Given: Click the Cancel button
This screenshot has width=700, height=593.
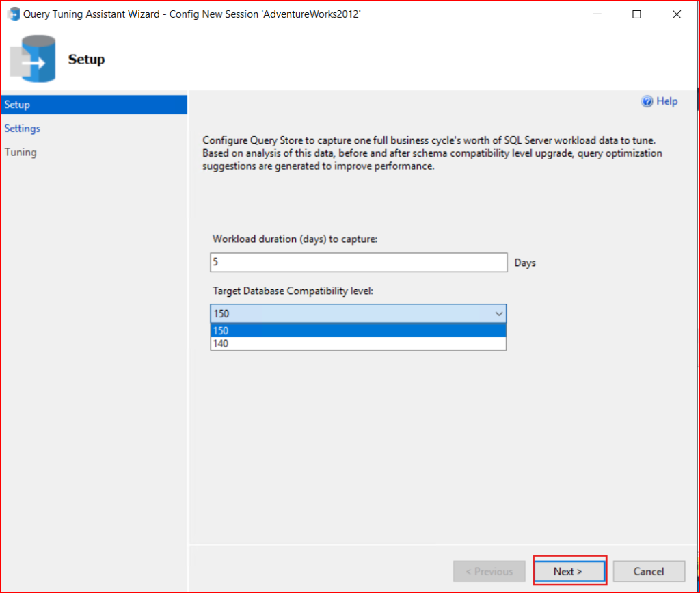Looking at the screenshot, I should 649,571.
